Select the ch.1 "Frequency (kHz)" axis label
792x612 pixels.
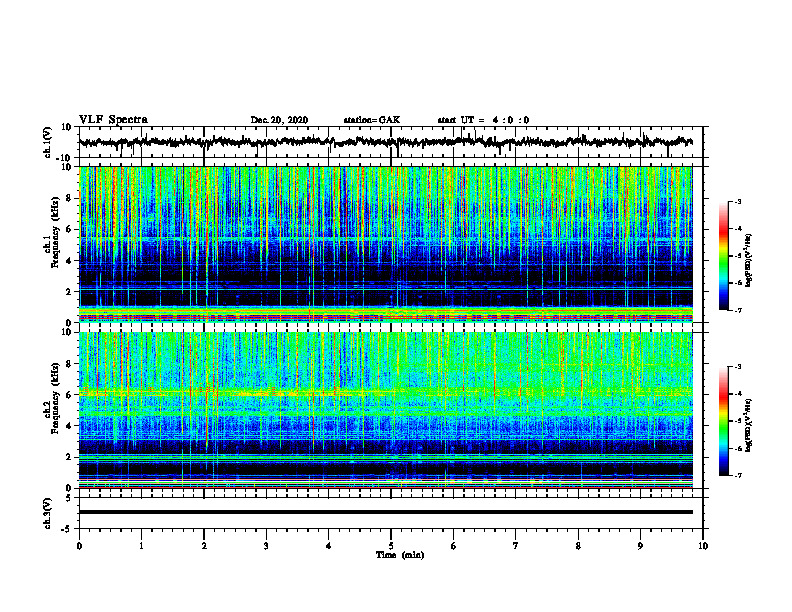tap(55, 233)
